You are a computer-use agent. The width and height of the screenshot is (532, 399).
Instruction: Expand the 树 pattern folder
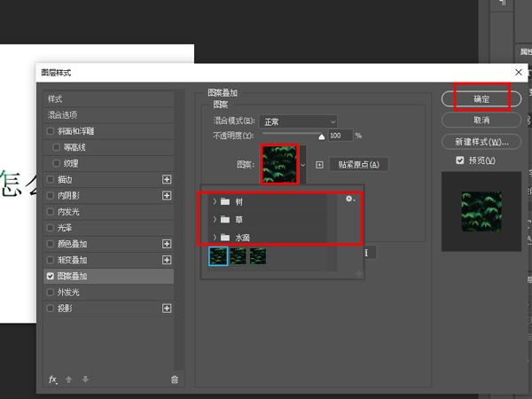point(214,202)
